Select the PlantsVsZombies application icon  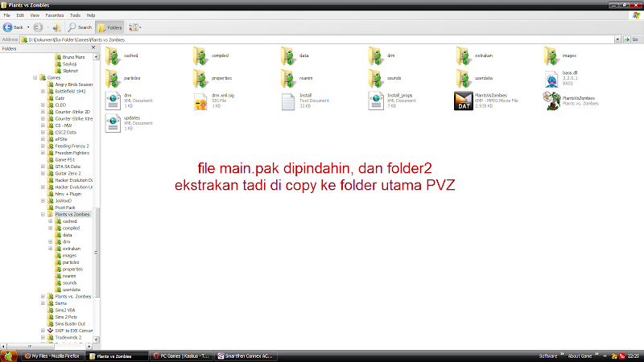point(551,101)
